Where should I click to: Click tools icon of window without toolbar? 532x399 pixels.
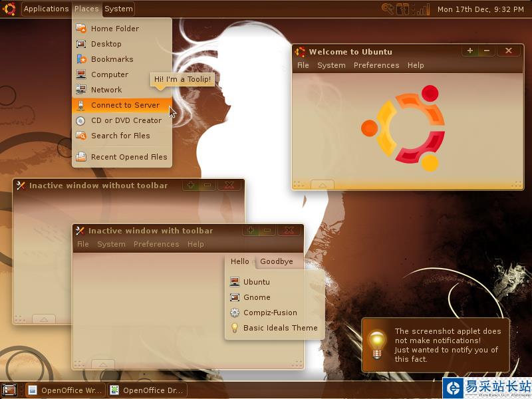(x=21, y=186)
